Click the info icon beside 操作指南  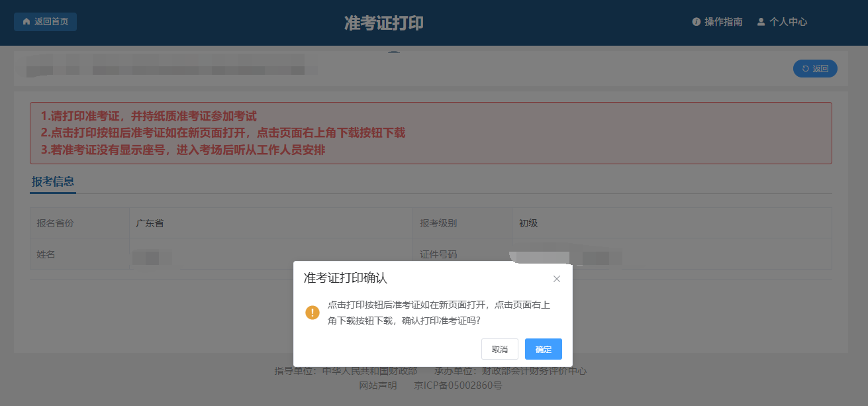pyautogui.click(x=697, y=22)
